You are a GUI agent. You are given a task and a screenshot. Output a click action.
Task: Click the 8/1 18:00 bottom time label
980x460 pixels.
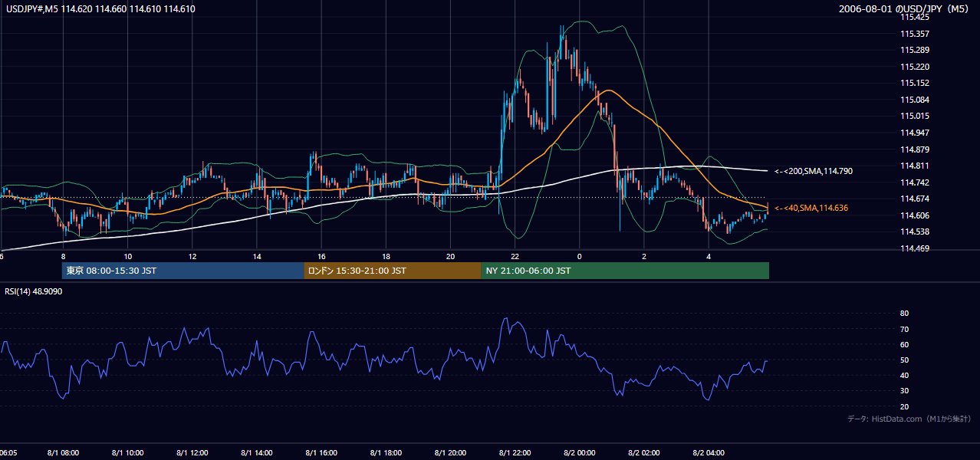[386, 452]
